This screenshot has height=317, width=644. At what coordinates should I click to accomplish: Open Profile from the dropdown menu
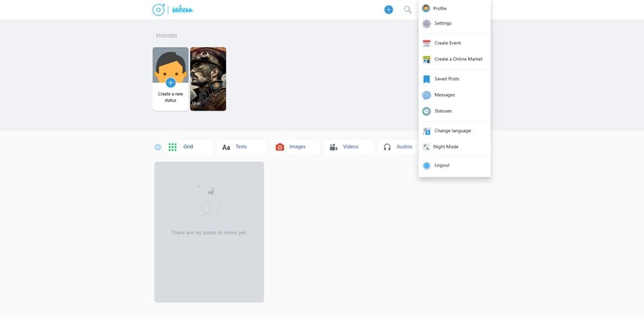[439, 8]
